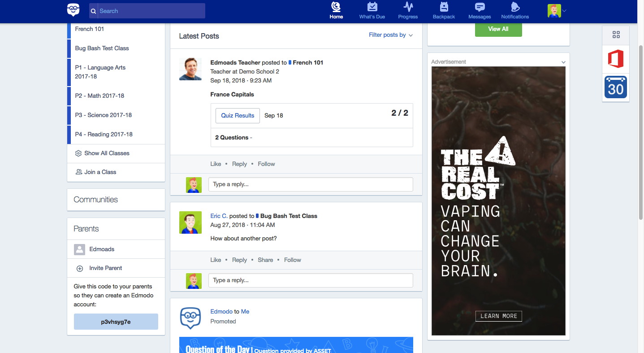Like the France Capitals post
The width and height of the screenshot is (644, 353).
pyautogui.click(x=216, y=164)
